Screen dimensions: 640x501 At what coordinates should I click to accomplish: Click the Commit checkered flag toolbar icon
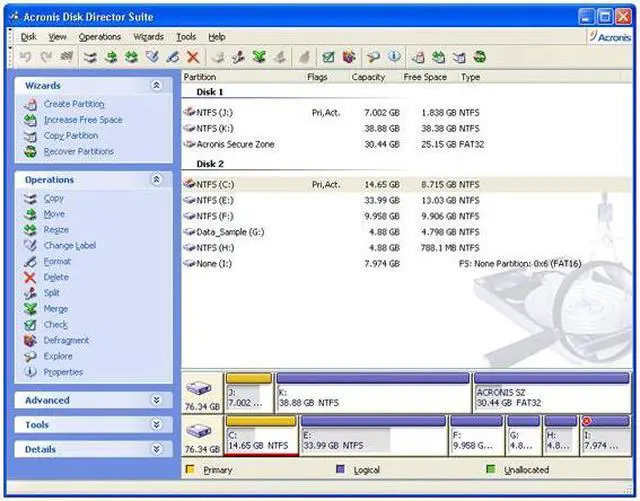point(67,57)
